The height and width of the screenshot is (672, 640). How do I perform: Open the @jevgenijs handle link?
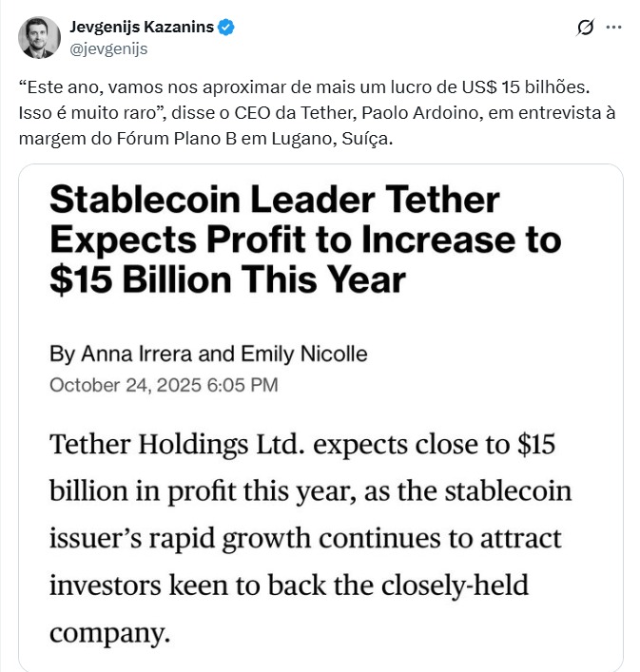[x=107, y=48]
